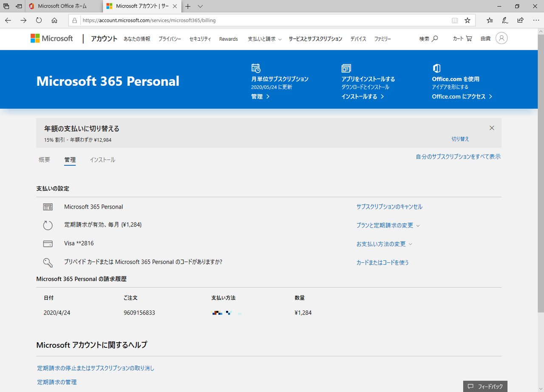544x392 pixels.
Task: Click the site lock icon in address bar
Action: coord(75,20)
